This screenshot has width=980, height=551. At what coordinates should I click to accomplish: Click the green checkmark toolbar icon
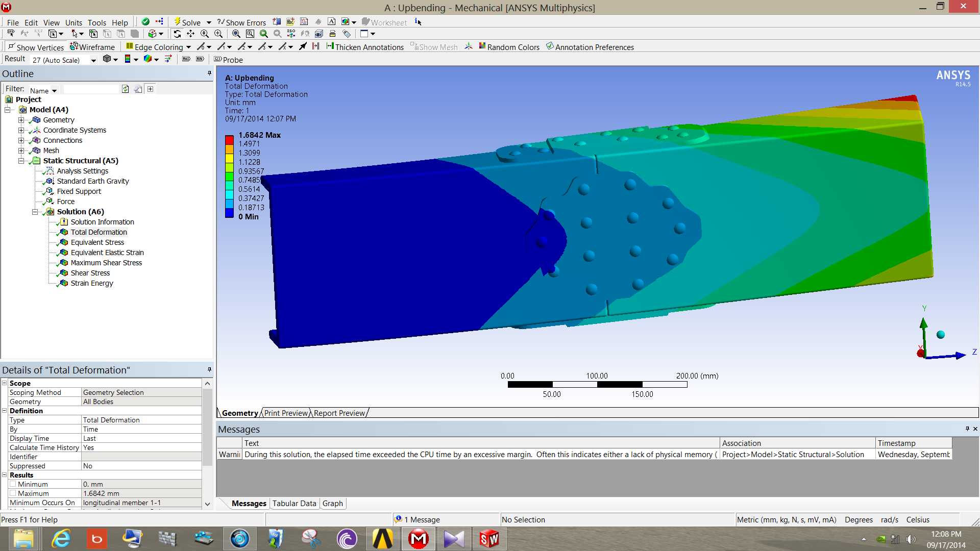(x=145, y=21)
